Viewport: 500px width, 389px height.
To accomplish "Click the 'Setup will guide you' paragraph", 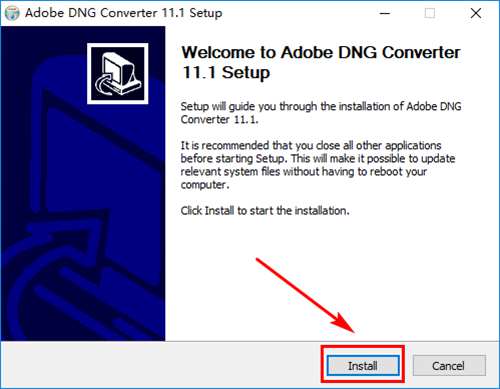I will pyautogui.click(x=321, y=113).
